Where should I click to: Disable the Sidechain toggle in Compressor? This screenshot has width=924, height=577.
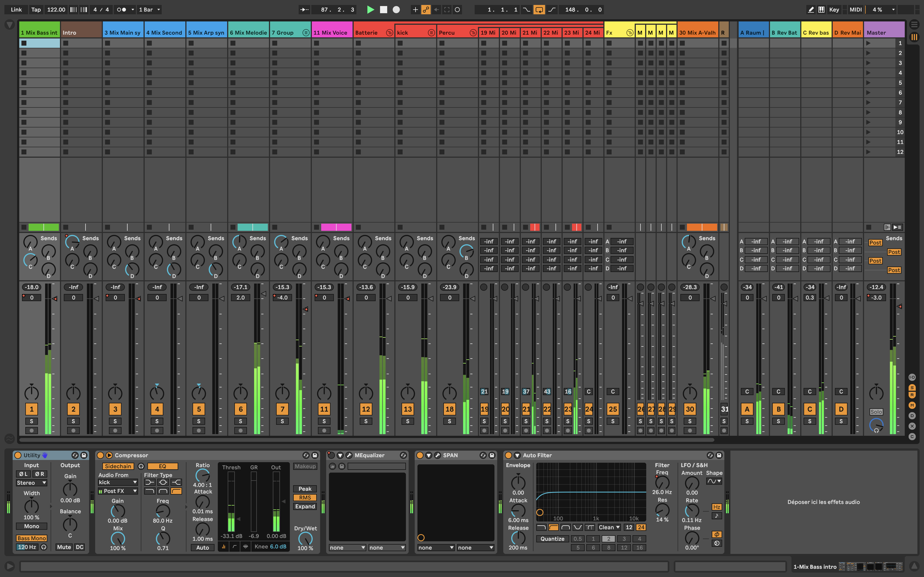pyautogui.click(x=118, y=466)
